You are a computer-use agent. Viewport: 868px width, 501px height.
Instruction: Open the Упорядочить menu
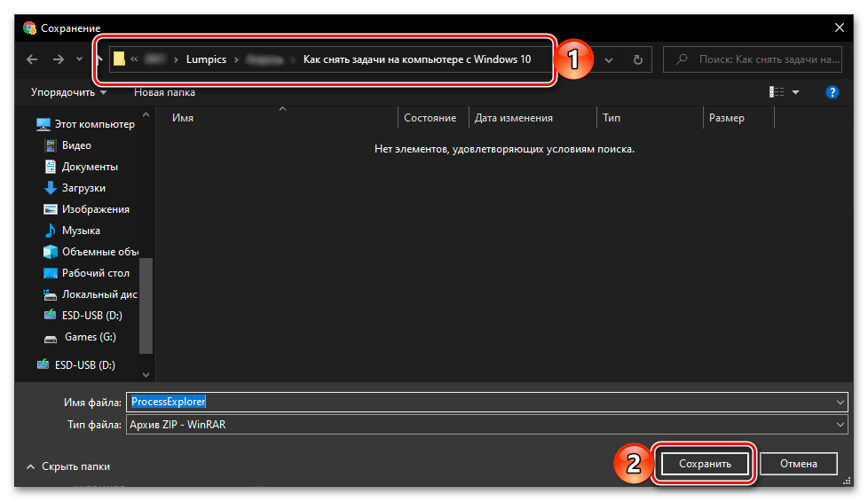coord(68,92)
